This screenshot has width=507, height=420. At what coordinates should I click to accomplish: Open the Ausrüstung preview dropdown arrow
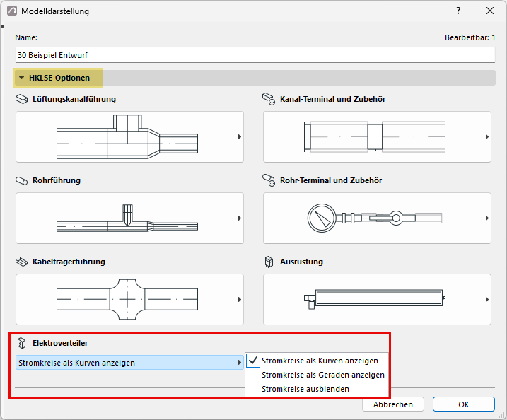point(487,299)
